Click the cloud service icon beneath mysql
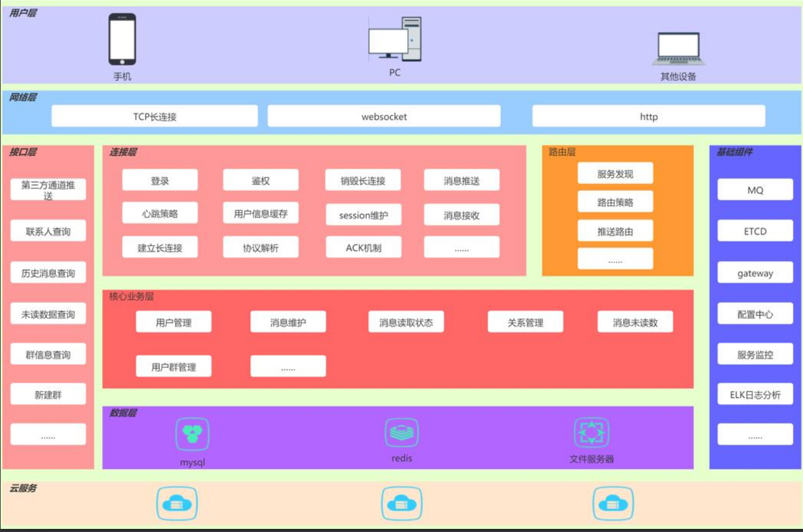The width and height of the screenshot is (803, 532). 177,503
